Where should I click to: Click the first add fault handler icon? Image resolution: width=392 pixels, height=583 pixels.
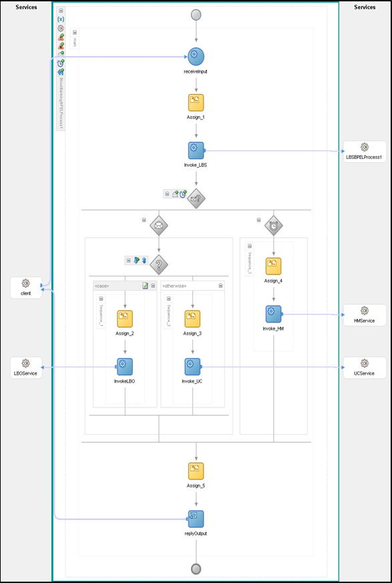61,37
